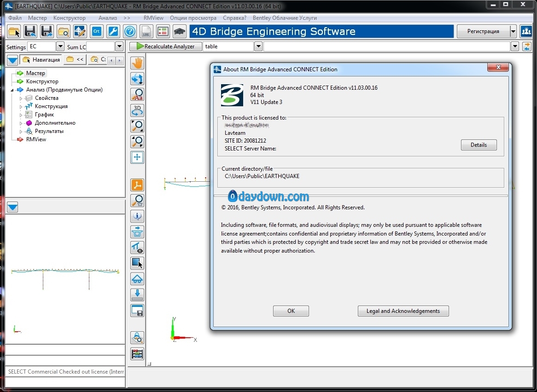Click the rotate view arrows icon
Image resolution: width=537 pixels, height=392 pixels.
tap(137, 79)
